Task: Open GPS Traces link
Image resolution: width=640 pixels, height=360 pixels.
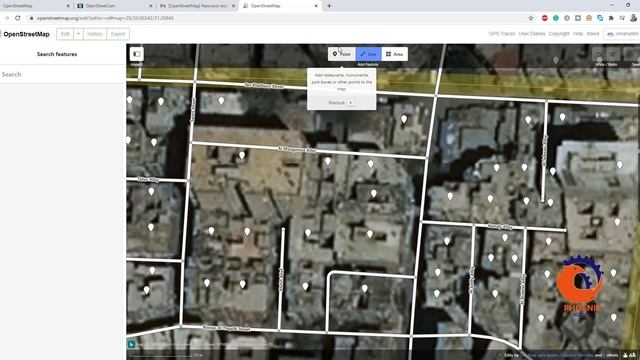Action: [x=502, y=34]
